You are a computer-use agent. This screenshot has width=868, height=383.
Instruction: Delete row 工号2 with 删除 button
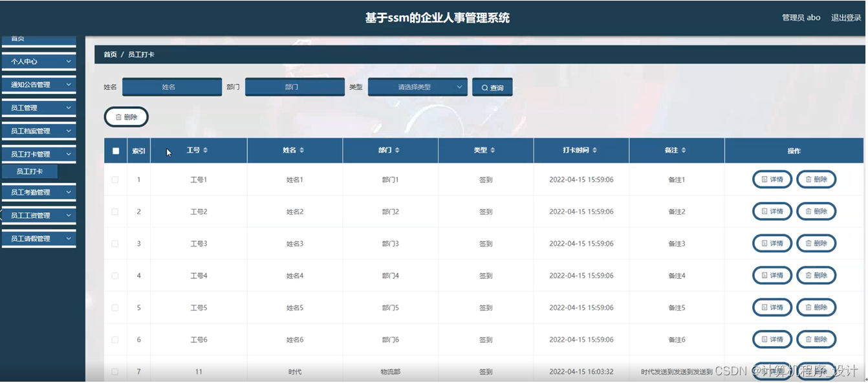pos(816,211)
